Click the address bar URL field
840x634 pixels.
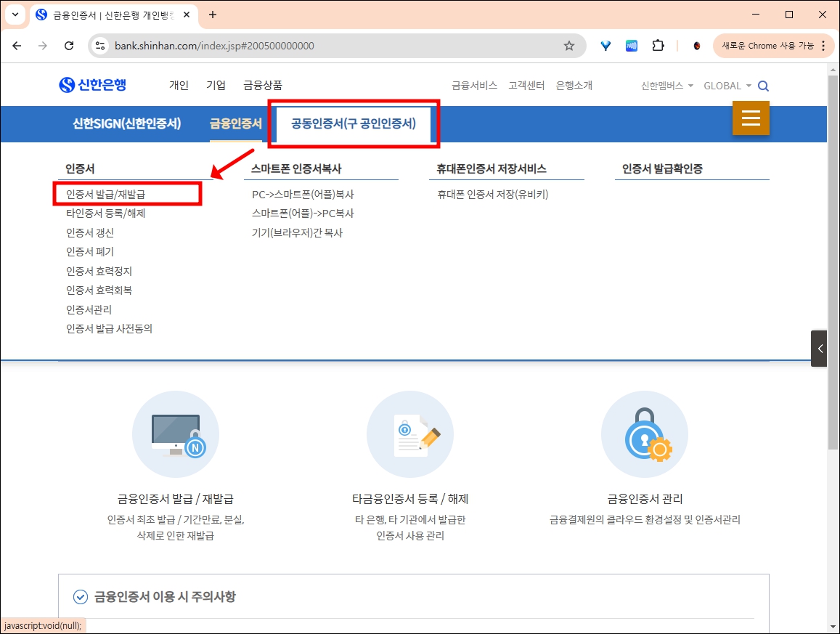218,45
